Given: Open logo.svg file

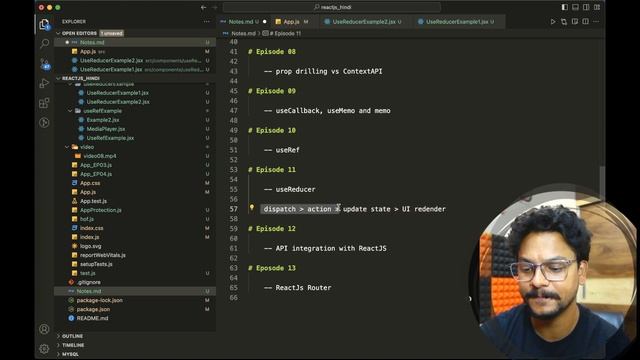Looking at the screenshot, I should (x=91, y=245).
